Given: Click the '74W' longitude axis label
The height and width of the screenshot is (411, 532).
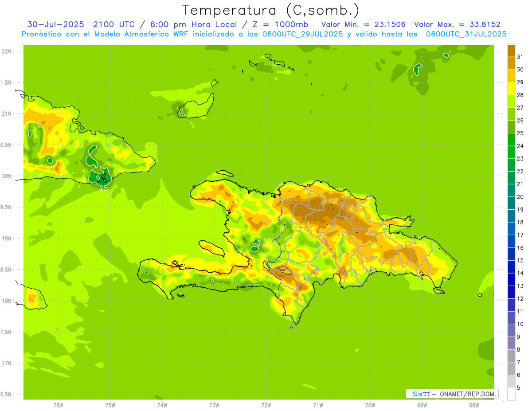Looking at the screenshot, I should click(162, 405).
